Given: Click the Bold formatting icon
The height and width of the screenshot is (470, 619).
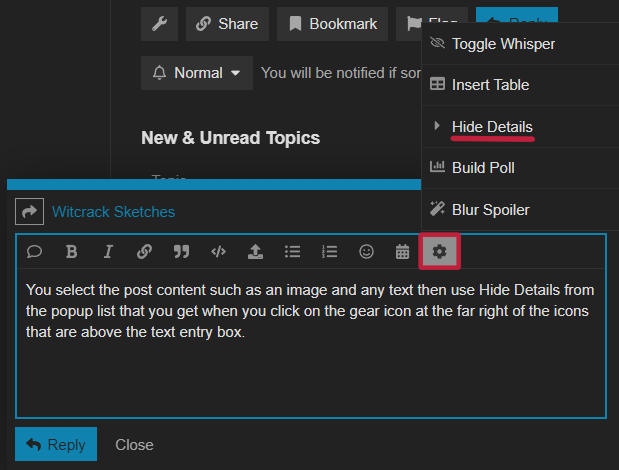Looking at the screenshot, I should click(71, 251).
